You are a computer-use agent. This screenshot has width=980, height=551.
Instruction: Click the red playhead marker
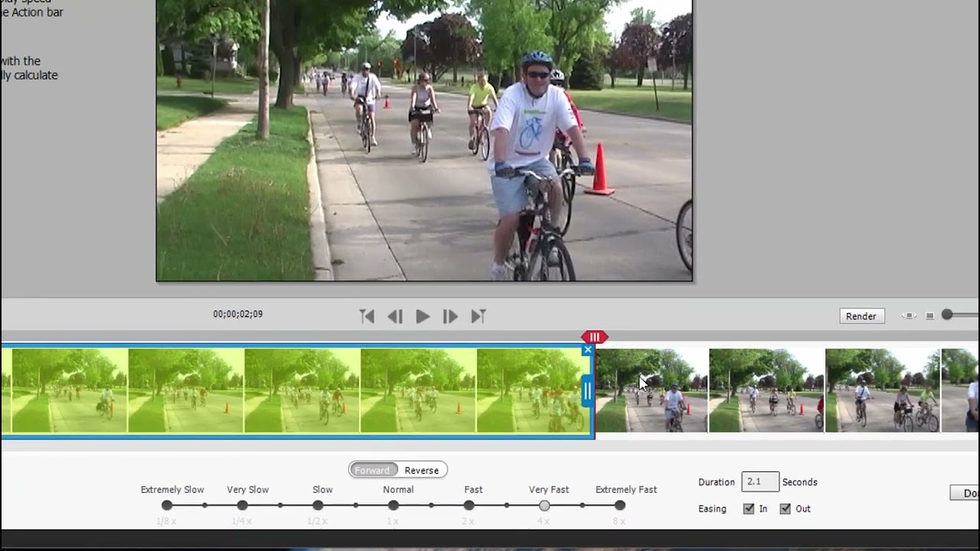tap(595, 337)
